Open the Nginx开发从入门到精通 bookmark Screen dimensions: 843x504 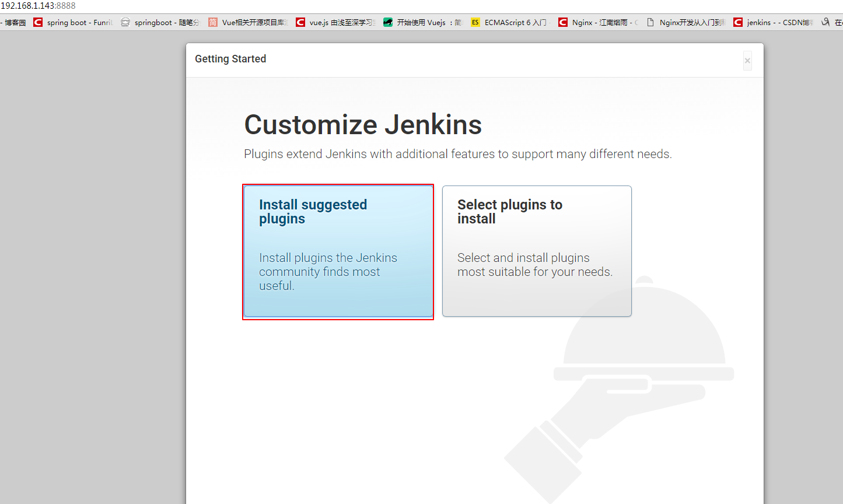point(685,22)
